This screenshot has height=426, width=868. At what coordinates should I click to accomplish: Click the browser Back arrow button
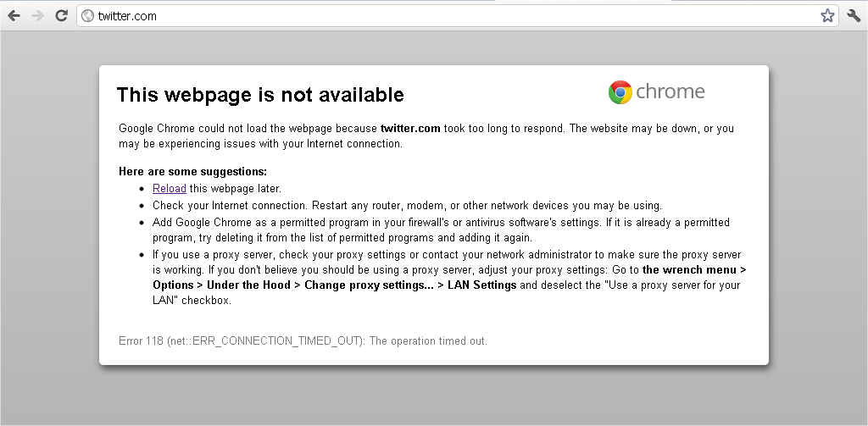tap(14, 15)
